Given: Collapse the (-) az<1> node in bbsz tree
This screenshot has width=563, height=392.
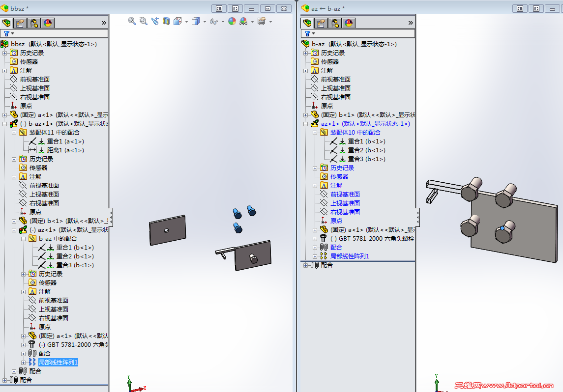Looking at the screenshot, I should 14,230.
